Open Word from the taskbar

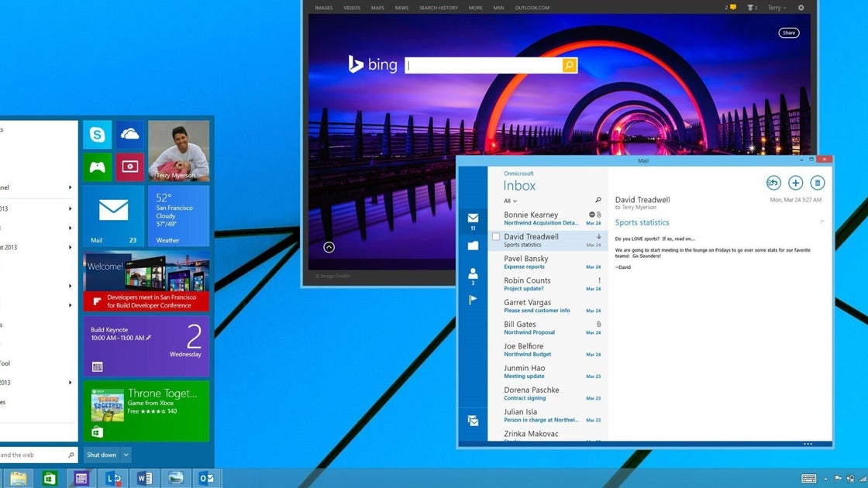pos(144,478)
